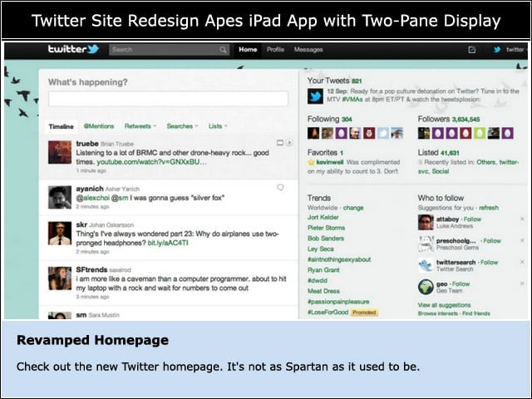This screenshot has height=399, width=532.
Task: Open the #aintnothingsexyabout trend
Action: pyautogui.click(x=339, y=259)
